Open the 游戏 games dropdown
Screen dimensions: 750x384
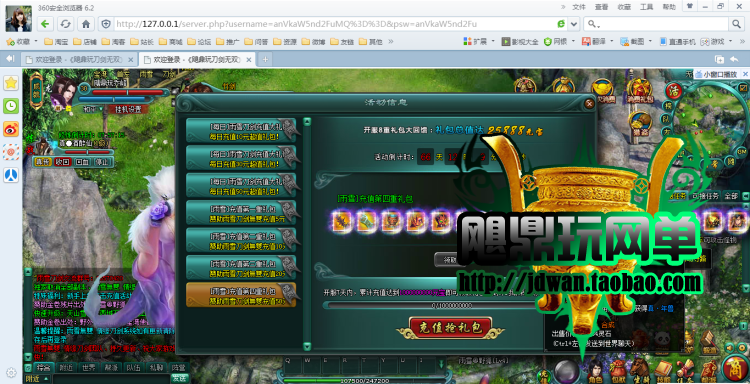point(717,42)
